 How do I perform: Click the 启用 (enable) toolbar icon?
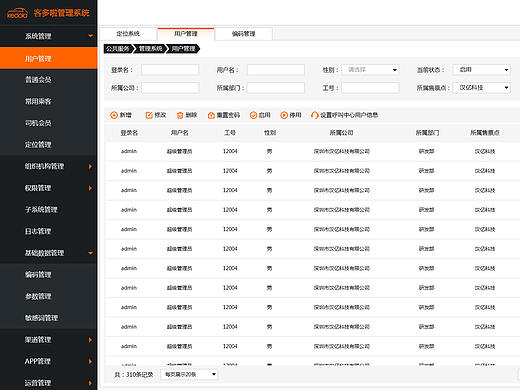253,115
